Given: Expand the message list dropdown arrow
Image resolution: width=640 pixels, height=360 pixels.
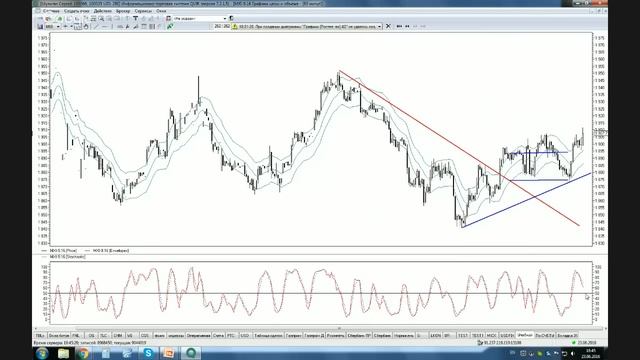Looking at the screenshot, I should tap(380, 27).
